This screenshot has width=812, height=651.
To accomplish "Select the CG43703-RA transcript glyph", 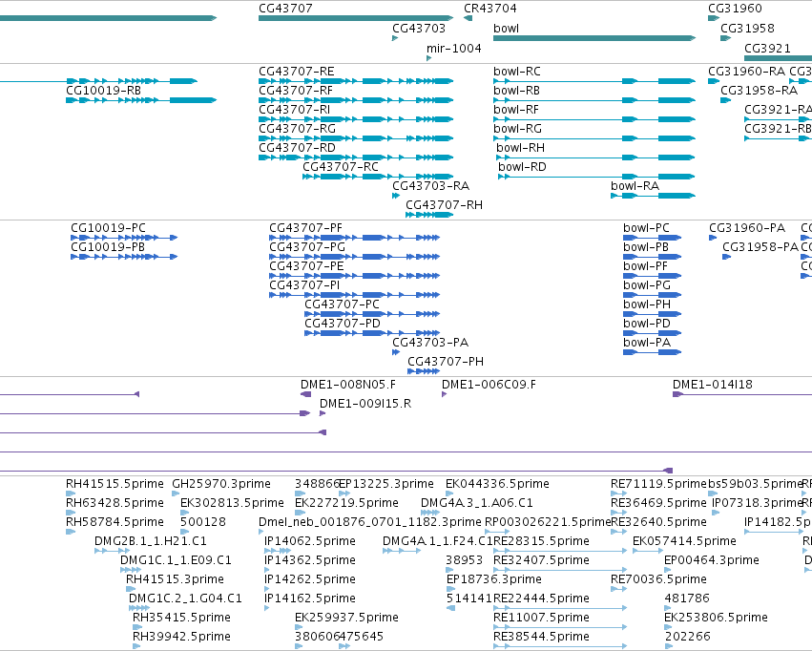I will (x=396, y=196).
